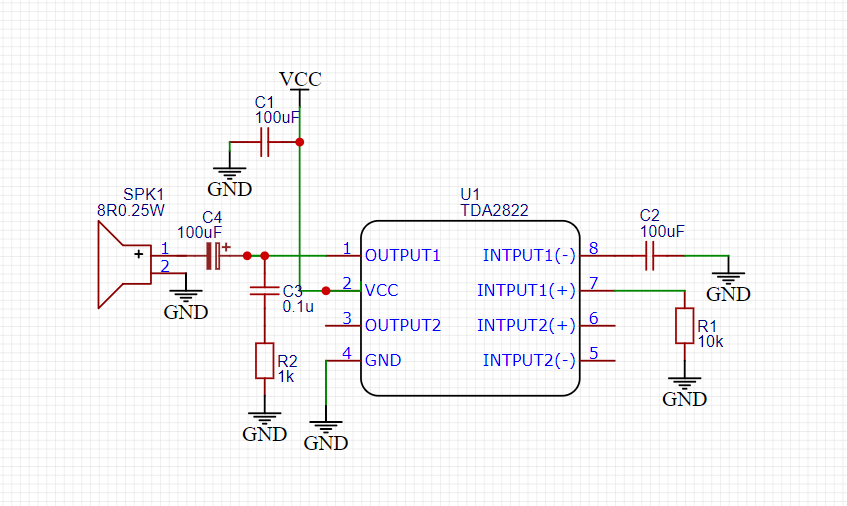This screenshot has width=847, height=506.
Task: Click pin number 8 on U1
Action: [x=594, y=248]
